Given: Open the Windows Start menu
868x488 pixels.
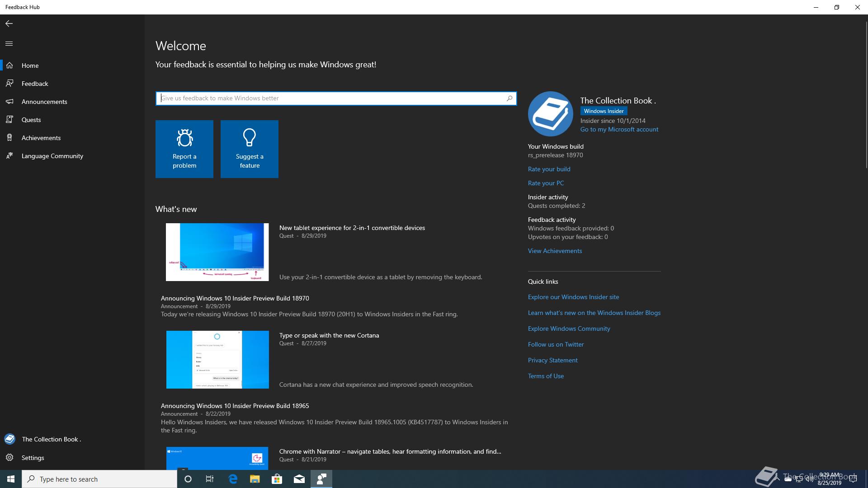Looking at the screenshot, I should point(11,479).
